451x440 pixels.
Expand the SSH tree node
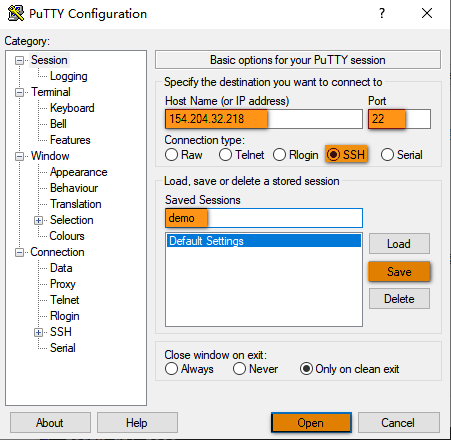tap(38, 332)
